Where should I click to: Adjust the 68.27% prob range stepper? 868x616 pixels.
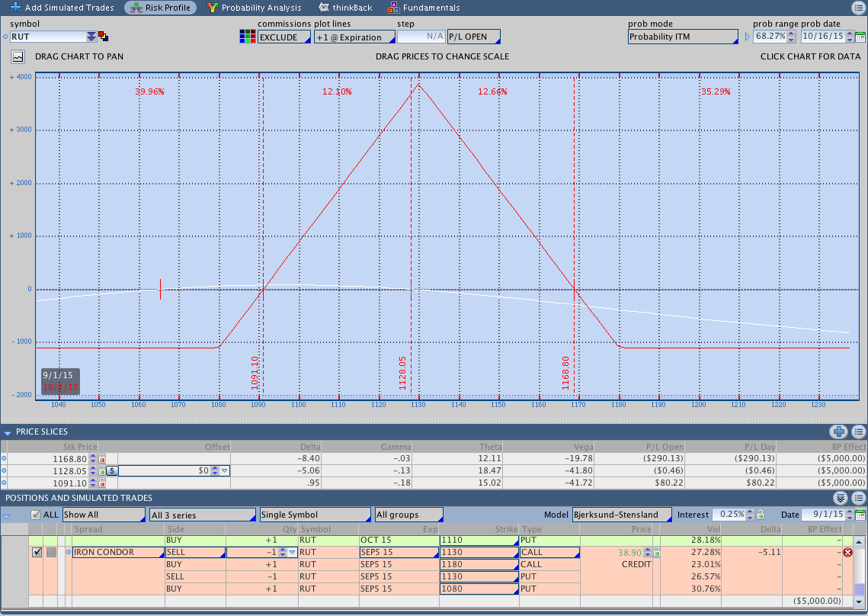(792, 37)
